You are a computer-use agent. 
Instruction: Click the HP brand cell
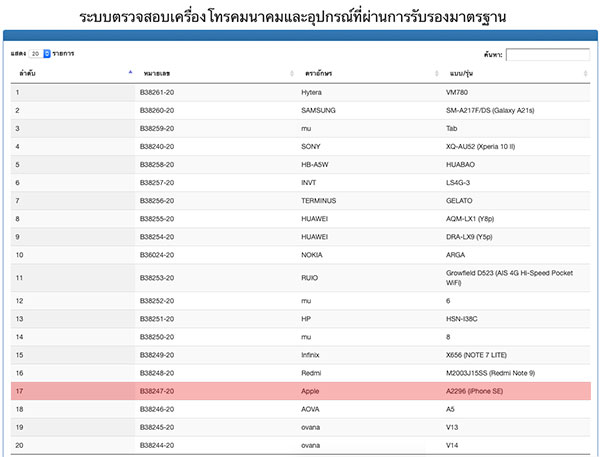point(306,319)
